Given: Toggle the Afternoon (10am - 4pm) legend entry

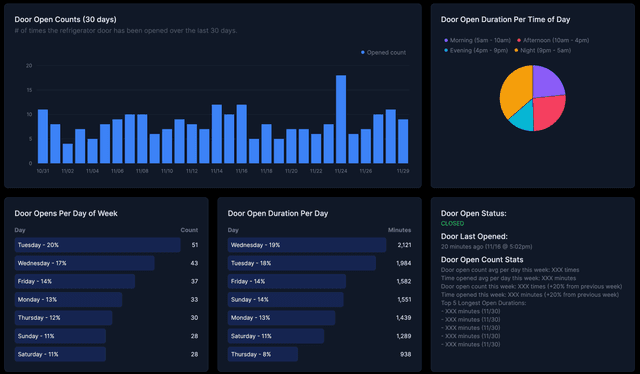Looking at the screenshot, I should point(553,40).
